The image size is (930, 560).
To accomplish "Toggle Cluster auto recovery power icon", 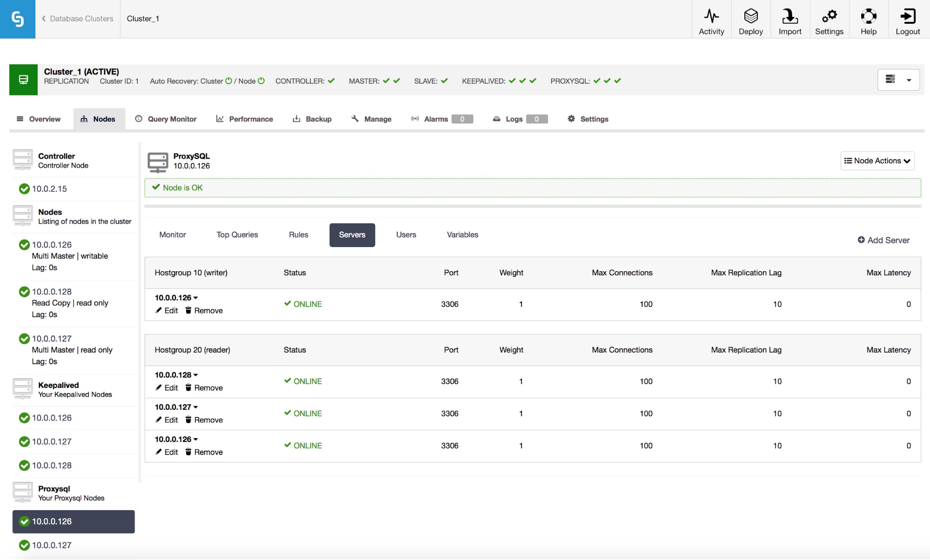I will (228, 80).
